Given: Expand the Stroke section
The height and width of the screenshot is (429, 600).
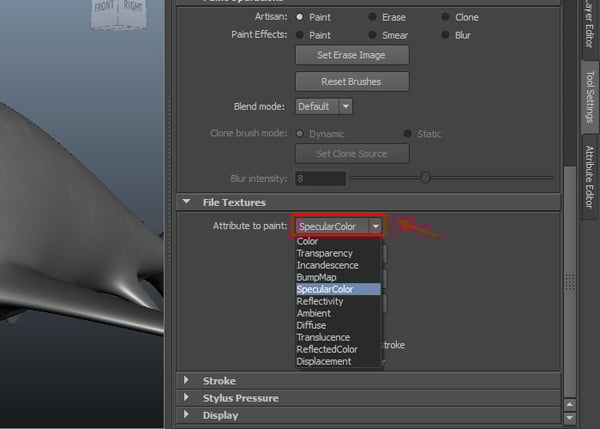Looking at the screenshot, I should point(187,381).
